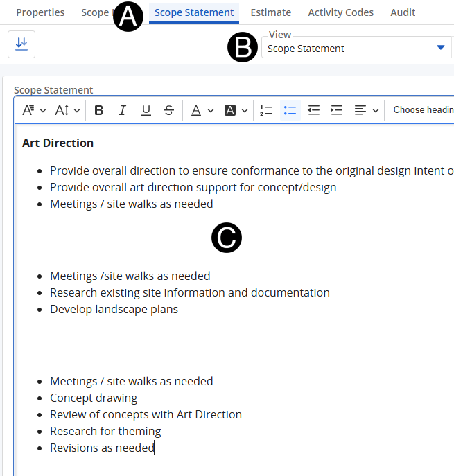Click the bulleted list icon
Viewport: 454px width, 476px height.
pyautogui.click(x=290, y=110)
